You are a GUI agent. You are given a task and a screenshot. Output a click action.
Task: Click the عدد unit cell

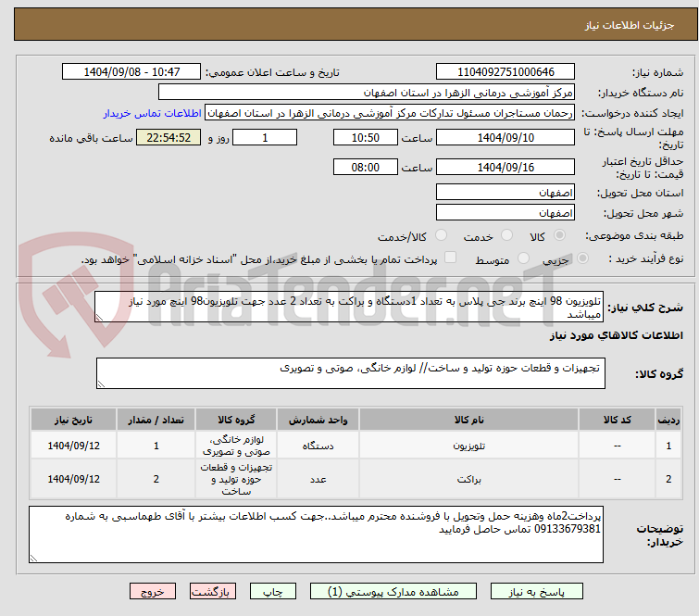pos(318,479)
